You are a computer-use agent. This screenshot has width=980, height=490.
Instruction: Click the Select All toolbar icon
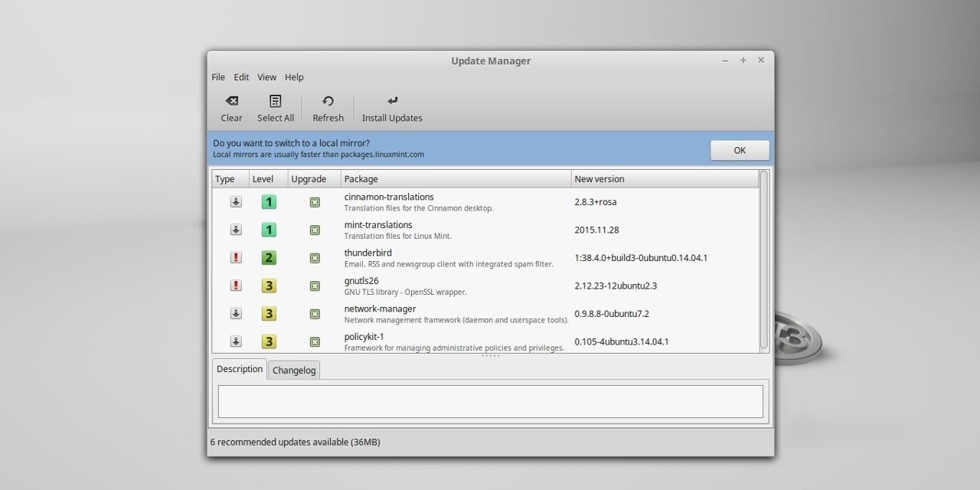pyautogui.click(x=276, y=101)
